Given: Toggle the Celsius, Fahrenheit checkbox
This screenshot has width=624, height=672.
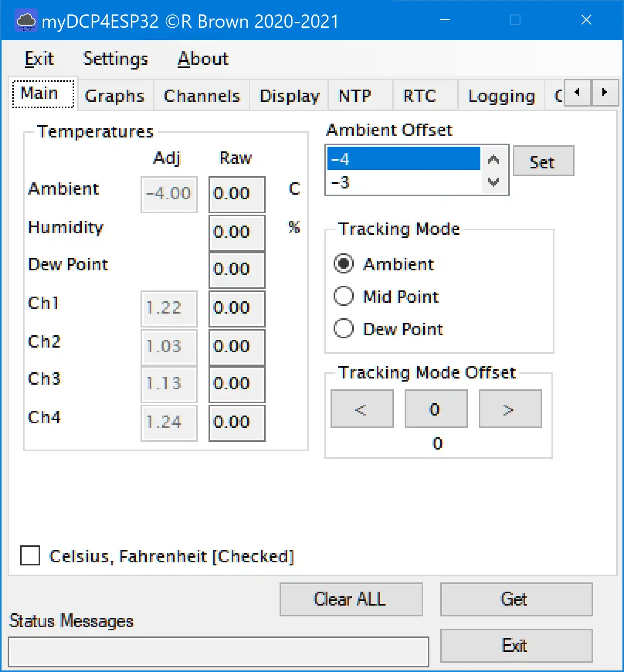Looking at the screenshot, I should [x=30, y=556].
